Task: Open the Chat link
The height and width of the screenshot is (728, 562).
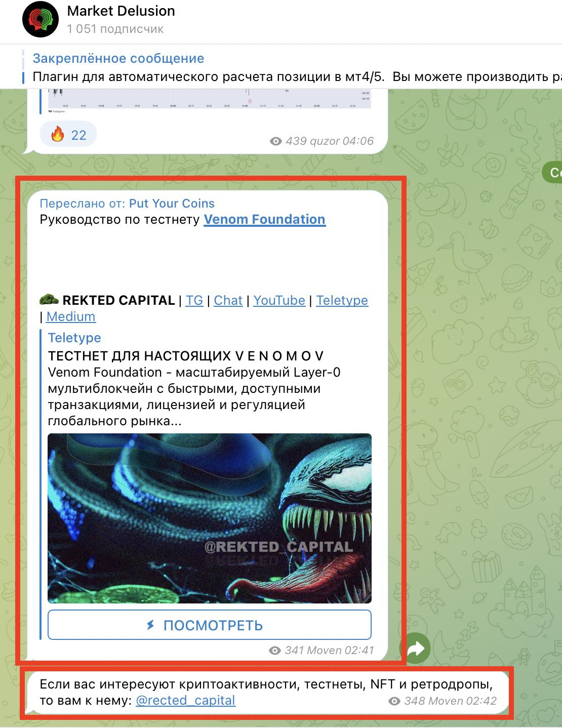Action: pyautogui.click(x=228, y=300)
